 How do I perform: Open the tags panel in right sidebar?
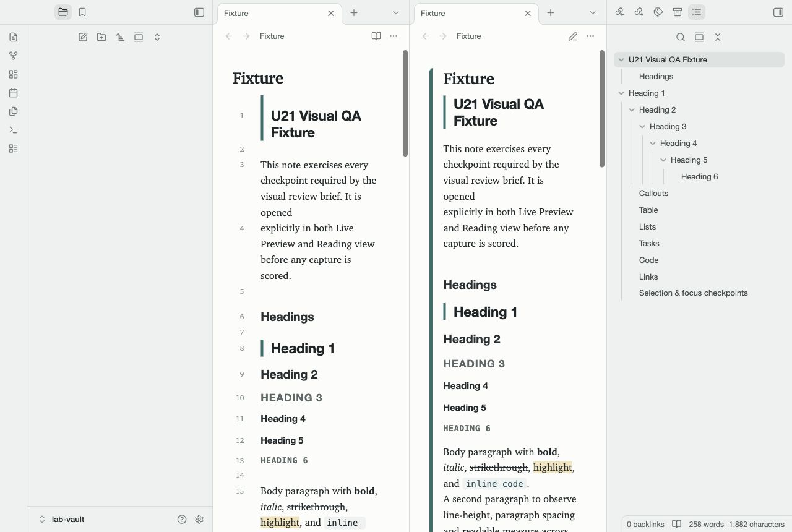coord(658,12)
